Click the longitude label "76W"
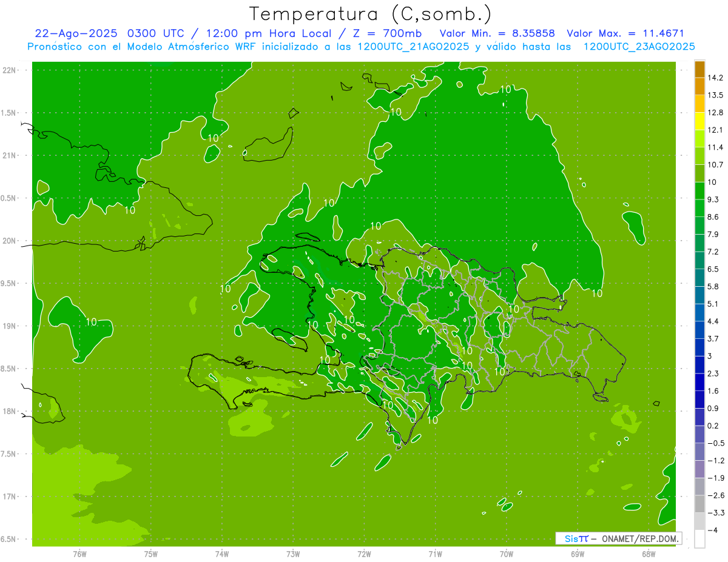Image resolution: width=728 pixels, height=562 pixels. (x=79, y=554)
